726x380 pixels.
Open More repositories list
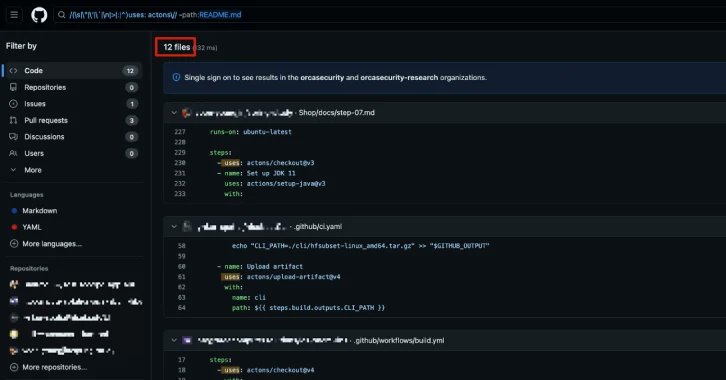click(x=54, y=367)
